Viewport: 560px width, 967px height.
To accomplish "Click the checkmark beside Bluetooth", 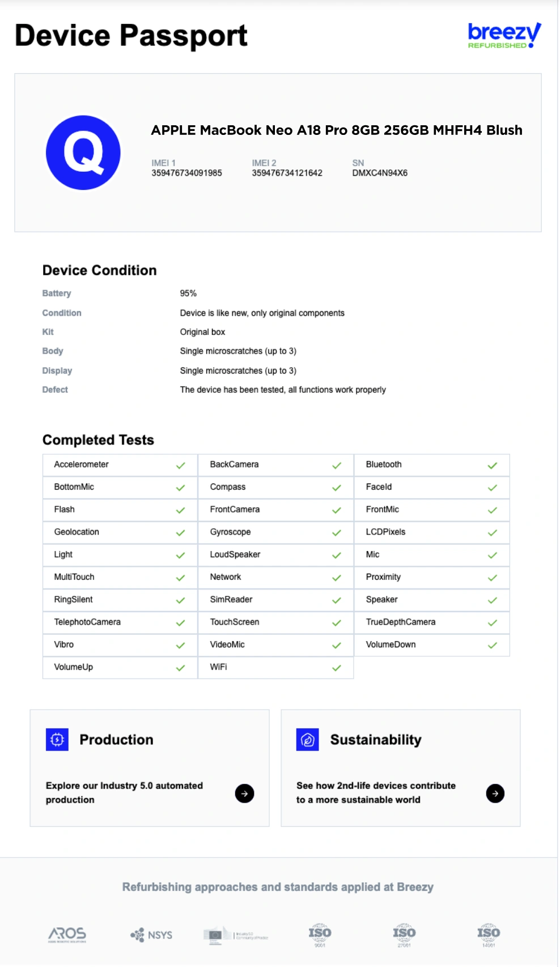I will pyautogui.click(x=493, y=465).
